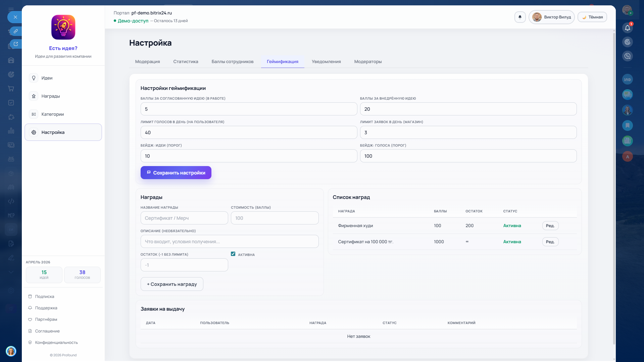
Task: Click the vertical scrollbar on the right
Action: coord(614,188)
